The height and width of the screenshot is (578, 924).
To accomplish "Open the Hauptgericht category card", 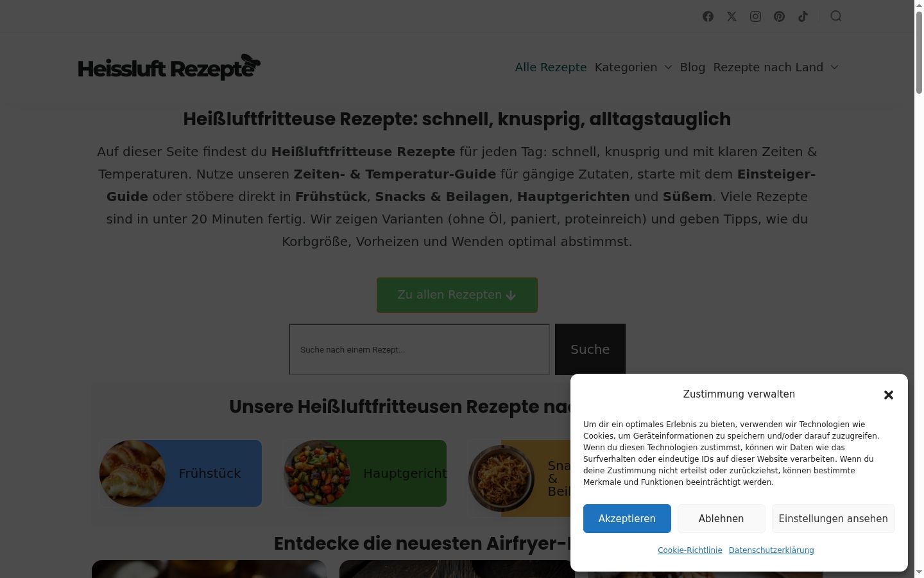I will tap(365, 473).
